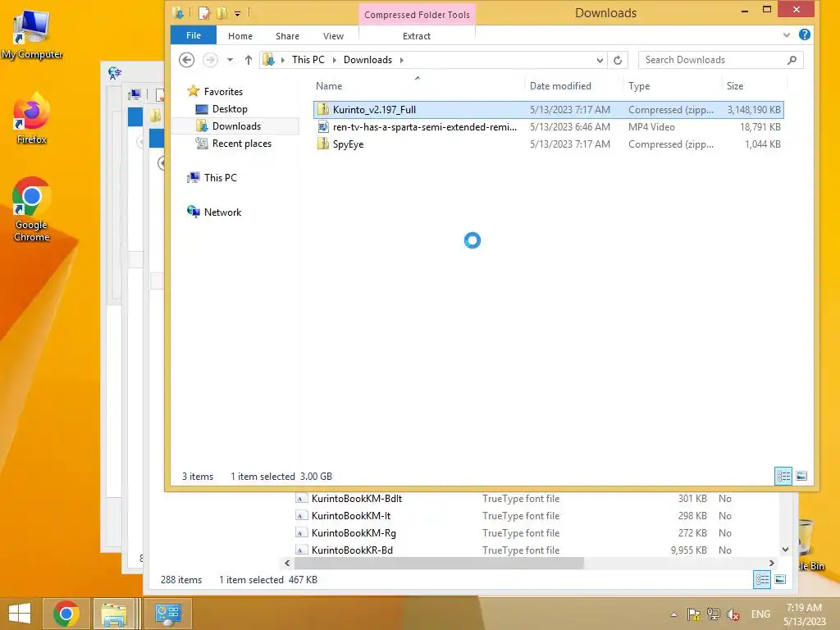Select the Kurinto_v2.197_Full zip file
This screenshot has width=840, height=630.
[x=549, y=110]
